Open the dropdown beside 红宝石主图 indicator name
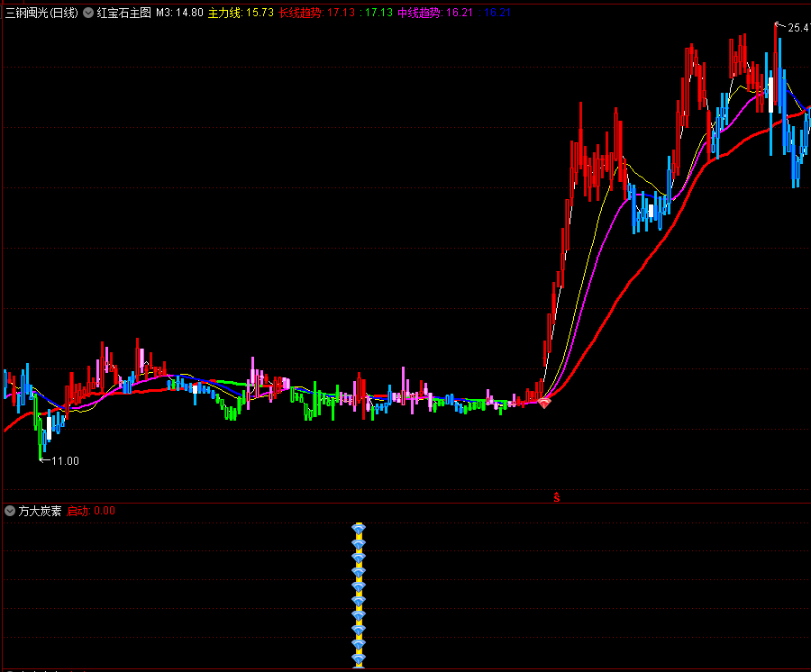811x672 pixels. pos(88,13)
